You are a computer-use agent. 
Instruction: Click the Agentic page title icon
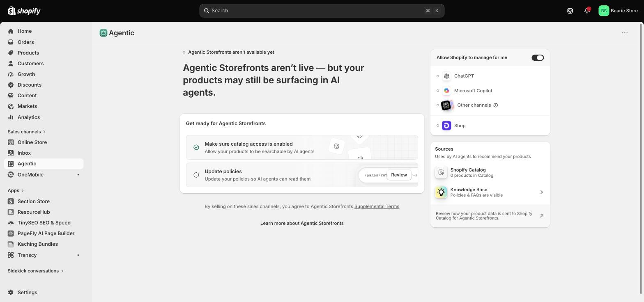click(x=103, y=33)
